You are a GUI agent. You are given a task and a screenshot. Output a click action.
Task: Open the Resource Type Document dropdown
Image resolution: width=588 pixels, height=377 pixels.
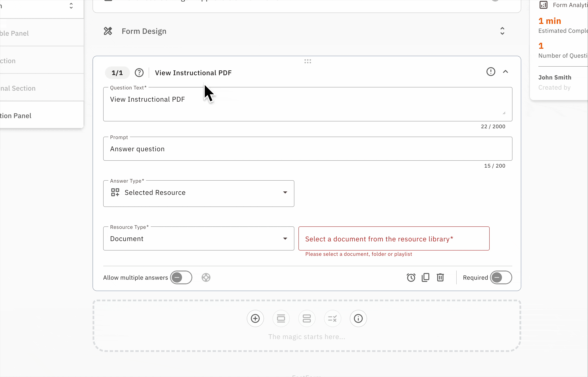[x=199, y=238]
